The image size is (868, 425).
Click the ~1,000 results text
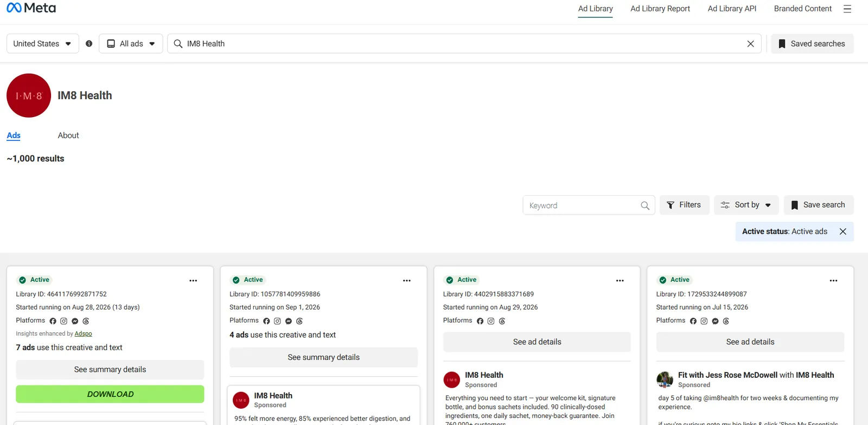[x=35, y=159]
